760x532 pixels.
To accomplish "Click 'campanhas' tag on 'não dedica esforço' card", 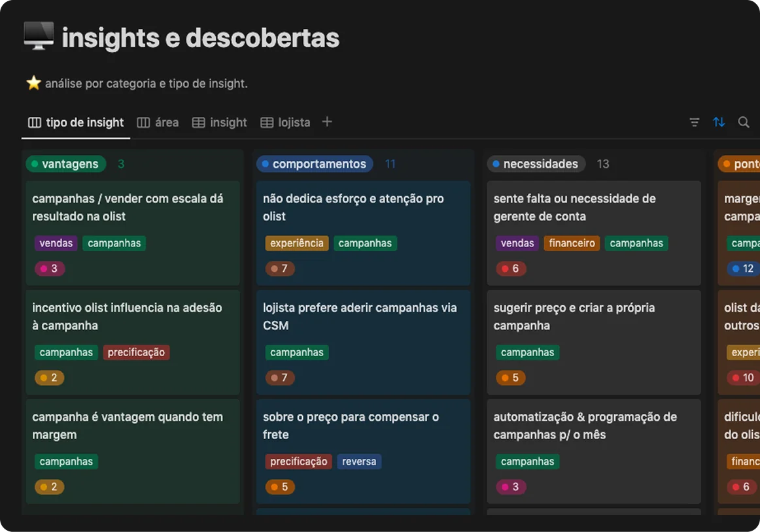I will [x=365, y=243].
